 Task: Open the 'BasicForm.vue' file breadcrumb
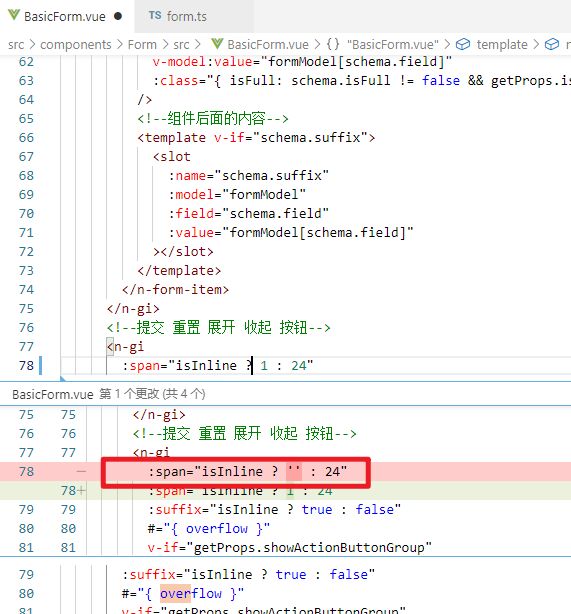pos(268,45)
